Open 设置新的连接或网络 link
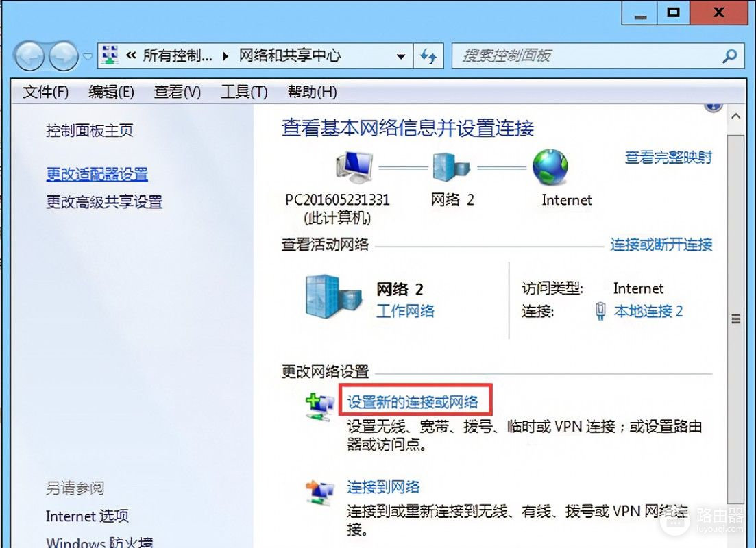 pyautogui.click(x=413, y=402)
